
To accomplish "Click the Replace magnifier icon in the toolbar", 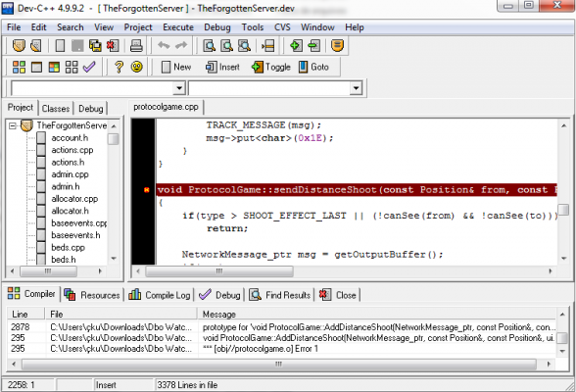I will pos(226,45).
